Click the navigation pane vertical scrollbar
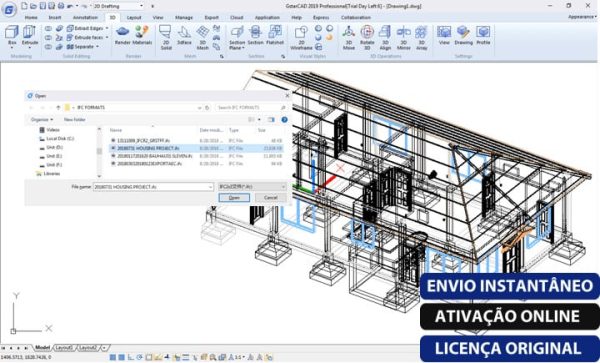This screenshot has width=600, height=363. click(x=99, y=152)
